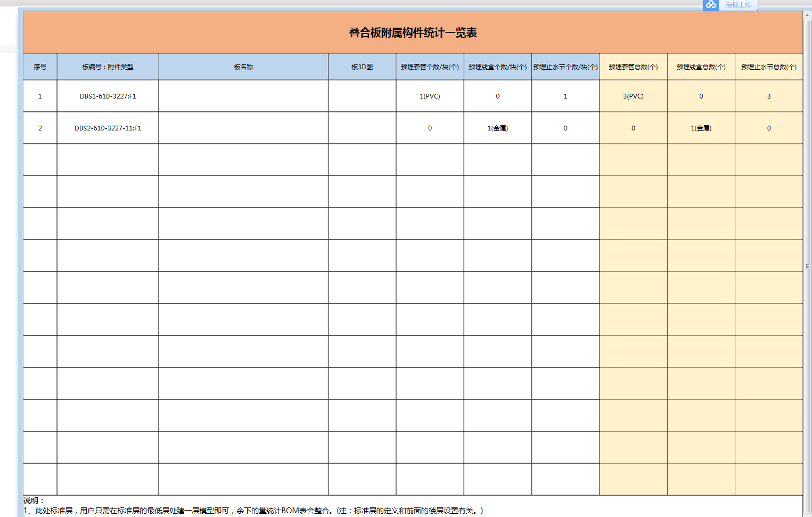Select the 预埋线盒总数(个) header cell
This screenshot has height=517, width=812.
pyautogui.click(x=701, y=67)
